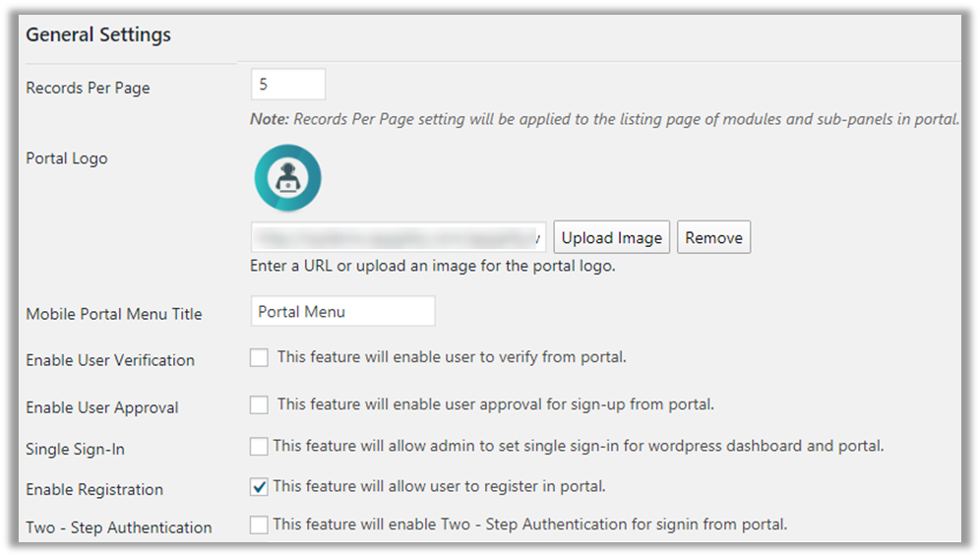980x557 pixels.
Task: Focus the Records Per Page input field
Action: (x=288, y=85)
